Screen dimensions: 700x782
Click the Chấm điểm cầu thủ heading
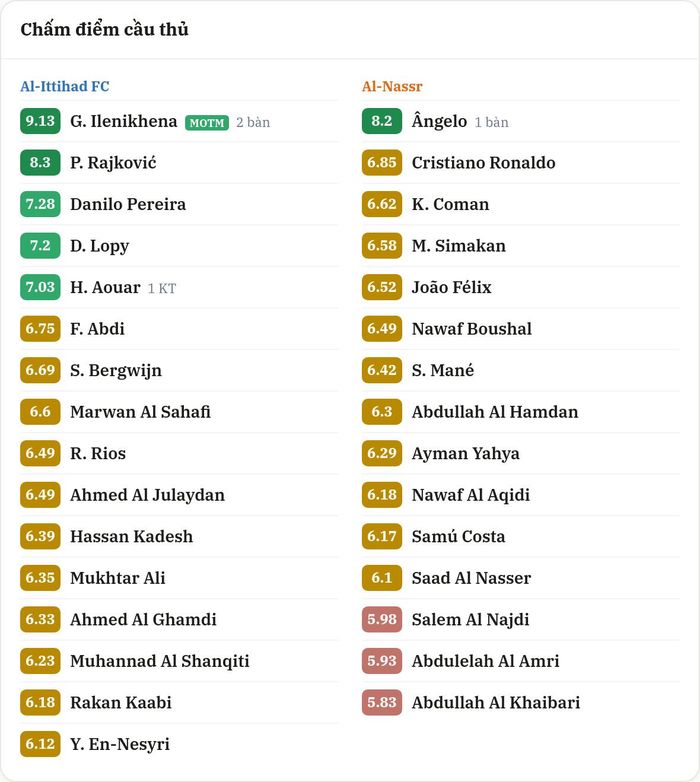105,29
